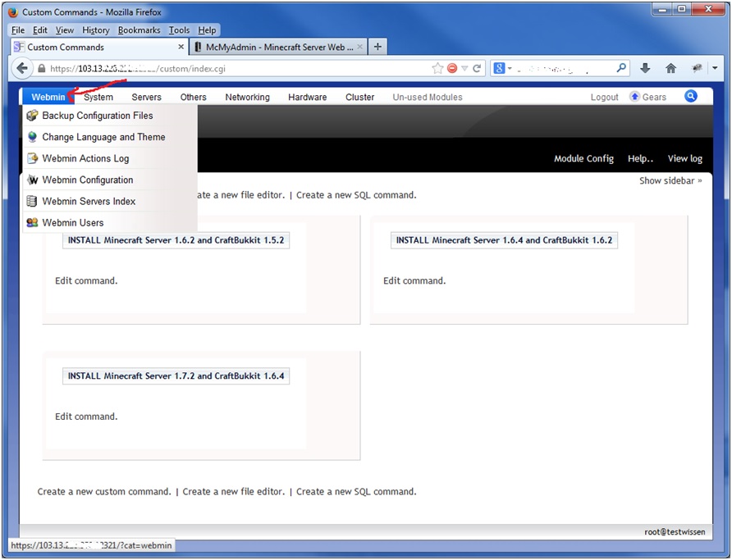Go back with Firefox back arrow

(x=22, y=69)
